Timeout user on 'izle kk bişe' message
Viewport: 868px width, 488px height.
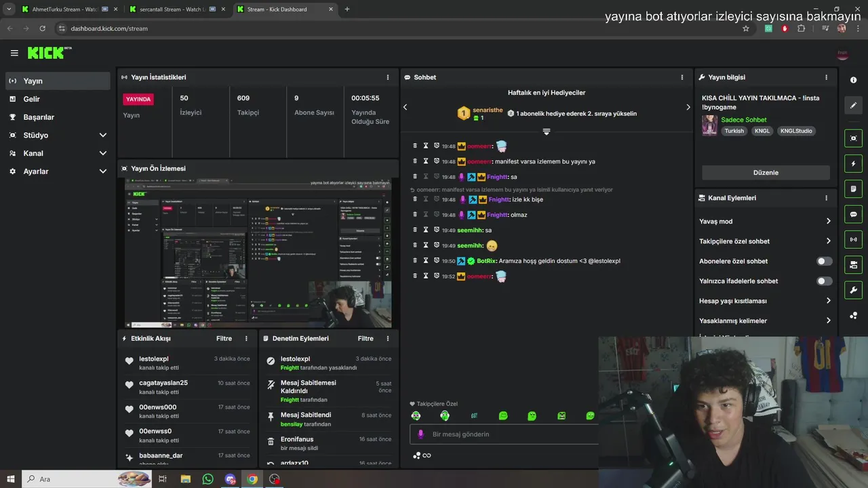pos(426,199)
